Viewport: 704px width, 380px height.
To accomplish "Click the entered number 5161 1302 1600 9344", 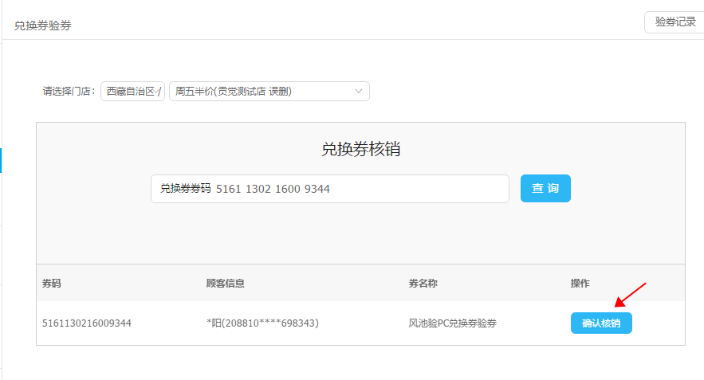I will point(273,189).
